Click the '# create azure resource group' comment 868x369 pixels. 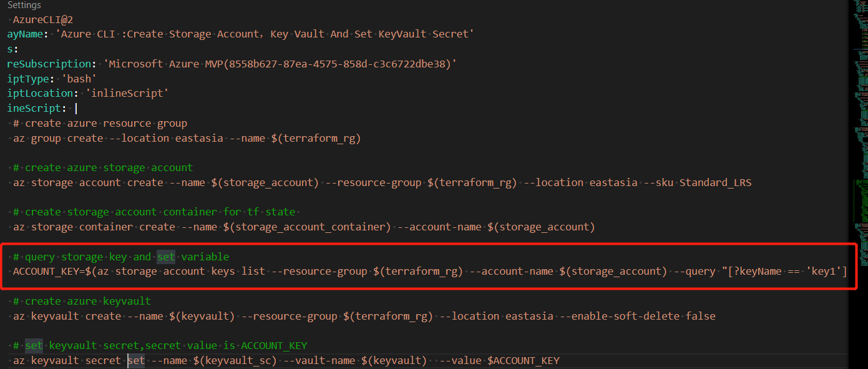tap(100, 123)
